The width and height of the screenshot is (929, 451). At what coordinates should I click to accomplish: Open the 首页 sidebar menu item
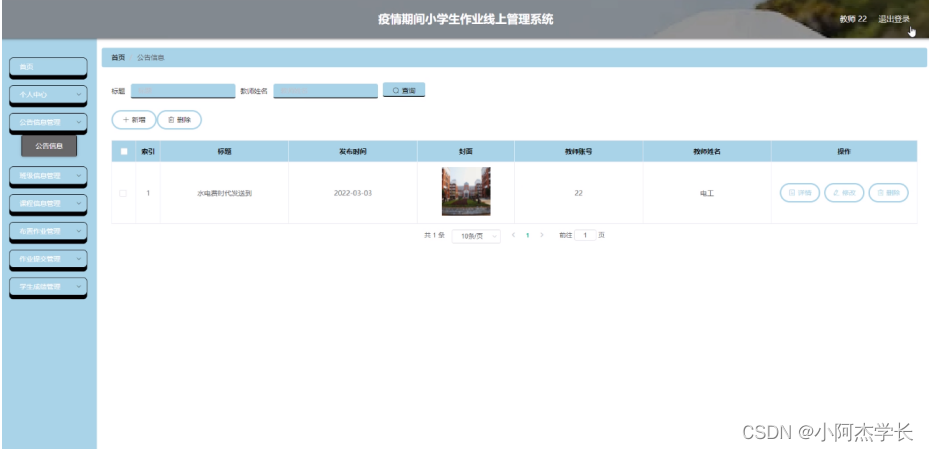pyautogui.click(x=48, y=67)
